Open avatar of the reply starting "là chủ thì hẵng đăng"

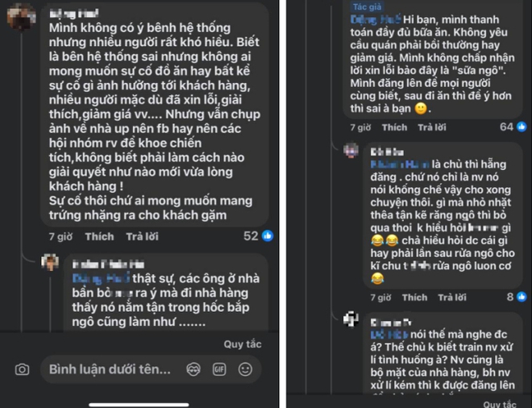click(x=351, y=151)
